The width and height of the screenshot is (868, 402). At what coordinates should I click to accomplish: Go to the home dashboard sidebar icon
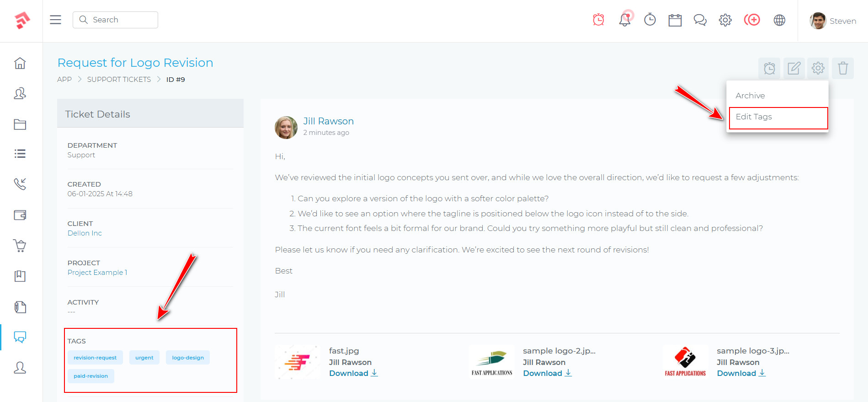point(20,63)
